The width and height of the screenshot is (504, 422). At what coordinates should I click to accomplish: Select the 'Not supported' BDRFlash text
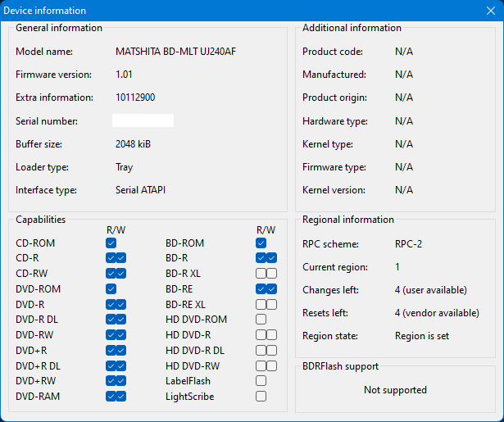(395, 390)
